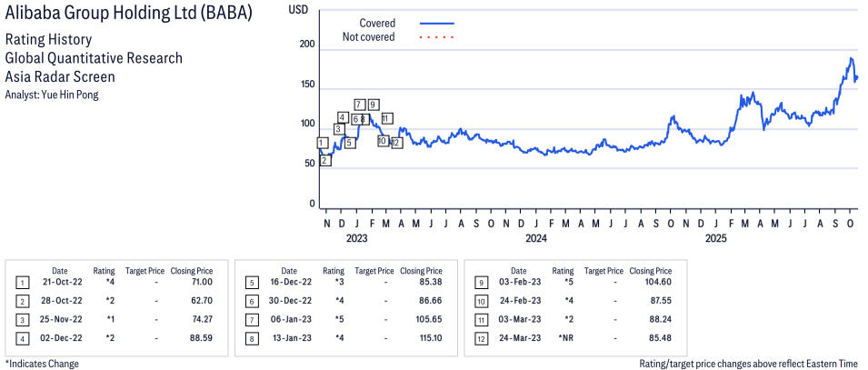Click analyst name Yue Hin Pong

[x=52, y=95]
